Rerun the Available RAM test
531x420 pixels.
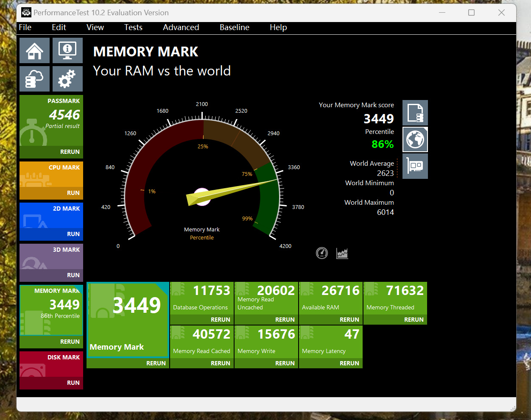point(331,320)
